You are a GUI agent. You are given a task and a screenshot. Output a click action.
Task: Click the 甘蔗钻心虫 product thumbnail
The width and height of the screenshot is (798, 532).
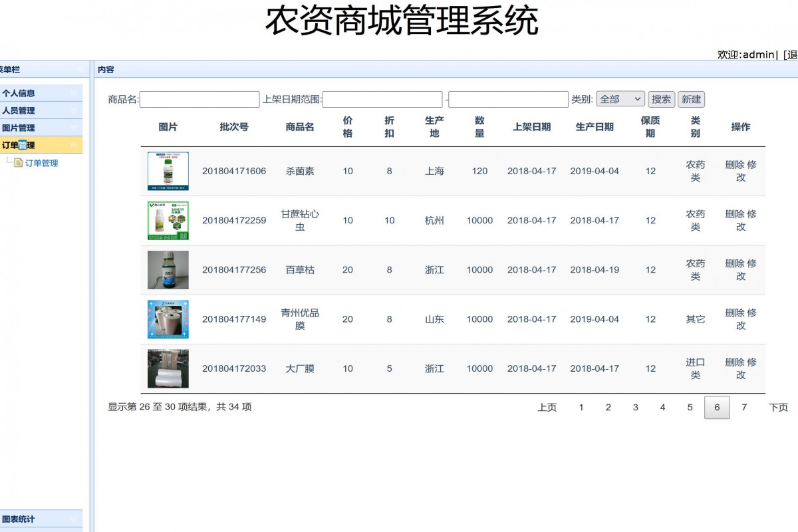167,220
